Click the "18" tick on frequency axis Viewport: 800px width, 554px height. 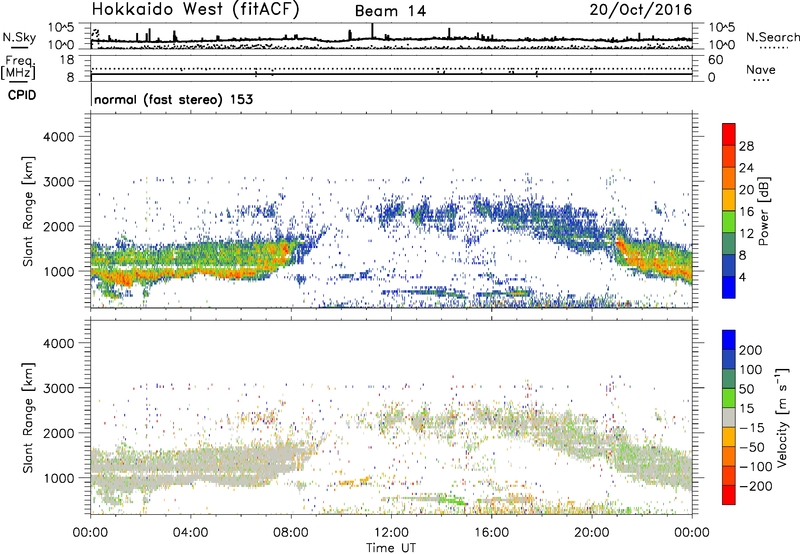coord(67,60)
